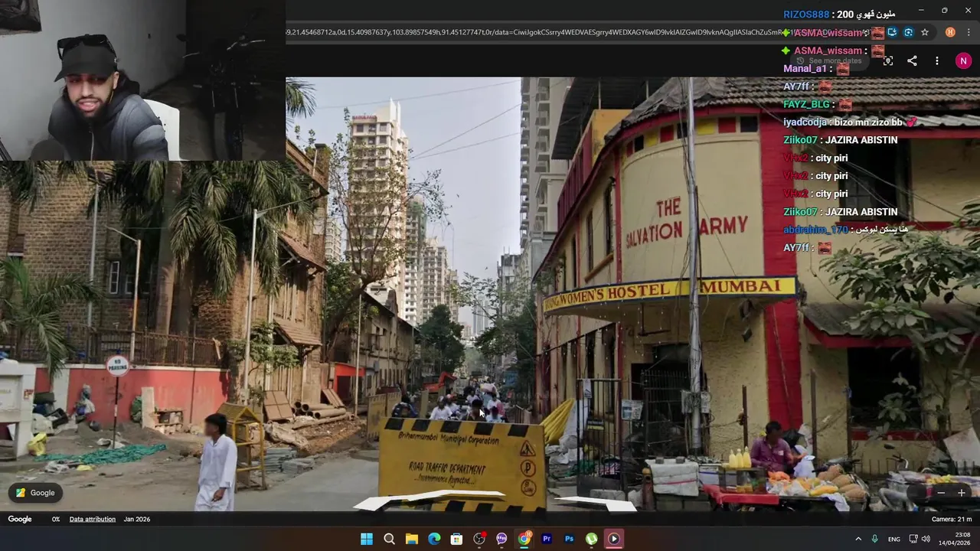This screenshot has height=551, width=980.
Task: Open Windows Search from the taskbar
Action: tap(389, 539)
